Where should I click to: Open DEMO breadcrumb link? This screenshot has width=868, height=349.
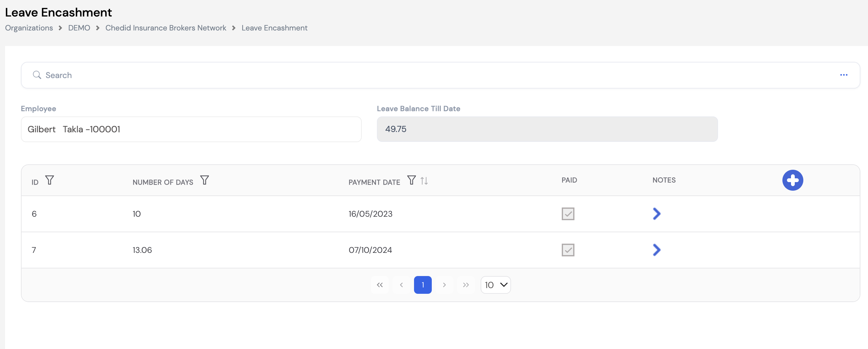[x=79, y=28]
